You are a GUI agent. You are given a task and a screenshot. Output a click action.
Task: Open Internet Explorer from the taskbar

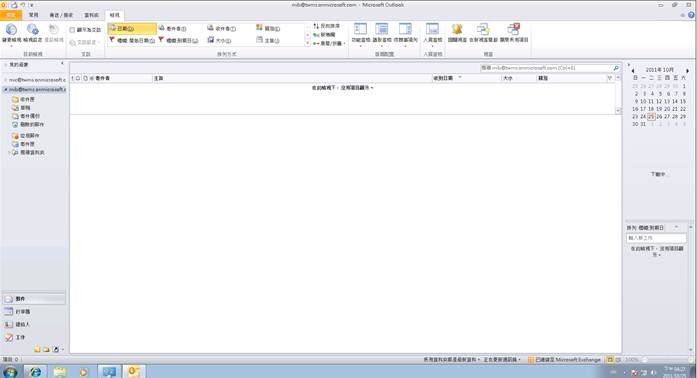pyautogui.click(x=35, y=371)
